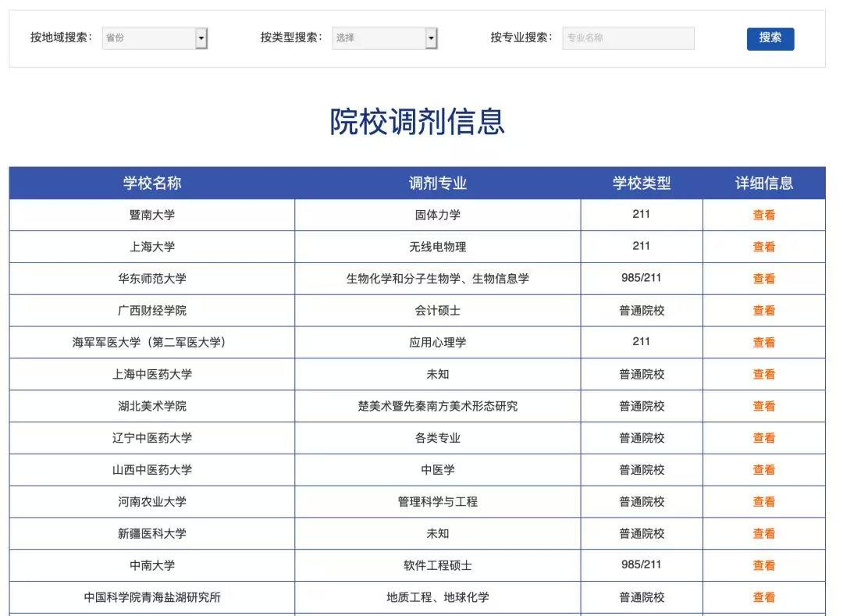The image size is (843, 616).
Task: Select the 河南农业大学 school name cell
Action: pyautogui.click(x=152, y=501)
